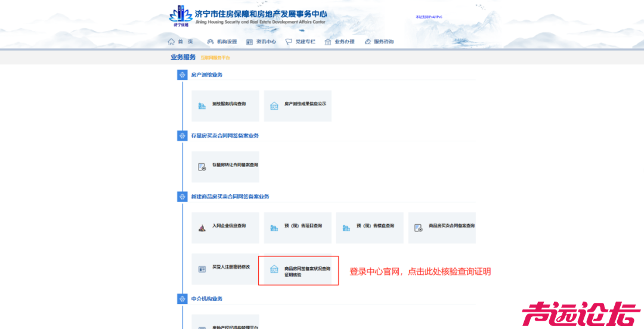Click the 新建商品房买卖合同网签备案业务 section badge icon
Screen dimensions: 644x329
pyautogui.click(x=182, y=197)
